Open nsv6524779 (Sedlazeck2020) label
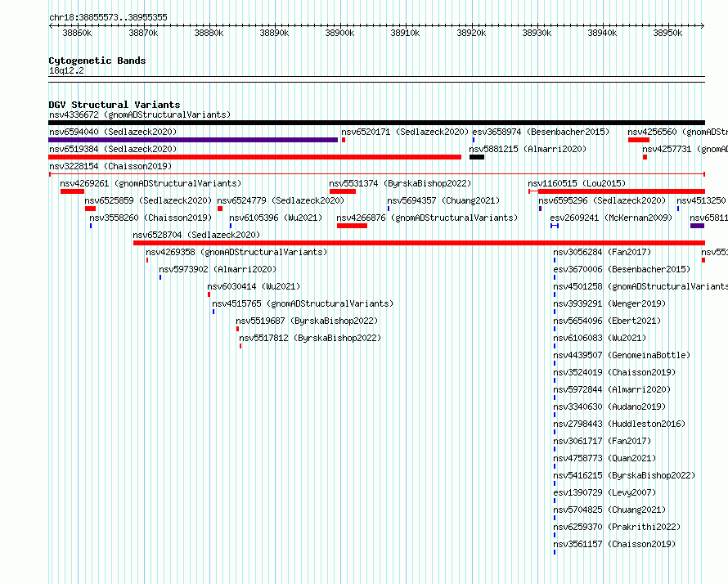This screenshot has height=584, width=728. [281, 200]
